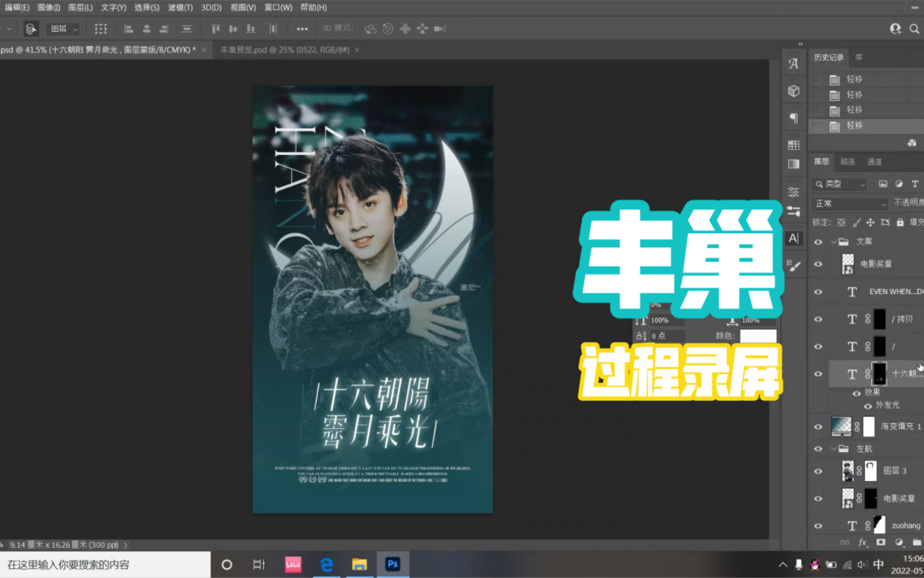This screenshot has height=578, width=924.
Task: Open 滤镜(T) menu
Action: coord(180,8)
